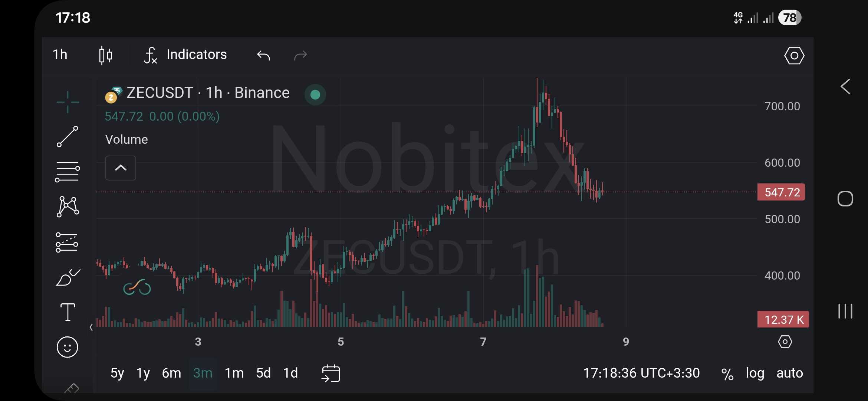Viewport: 868px width, 401px height.
Task: Undo the last chart action
Action: [263, 55]
